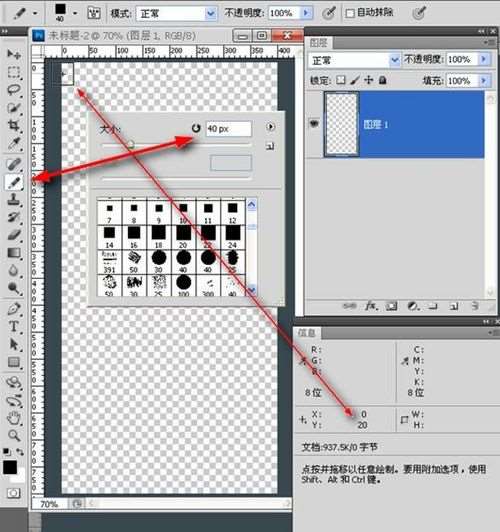Open the brush preset picker arrow

(x=75, y=13)
